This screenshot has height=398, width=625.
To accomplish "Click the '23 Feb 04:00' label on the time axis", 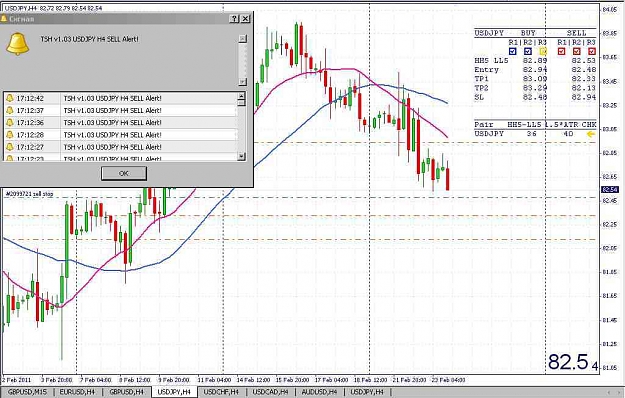I will click(448, 380).
